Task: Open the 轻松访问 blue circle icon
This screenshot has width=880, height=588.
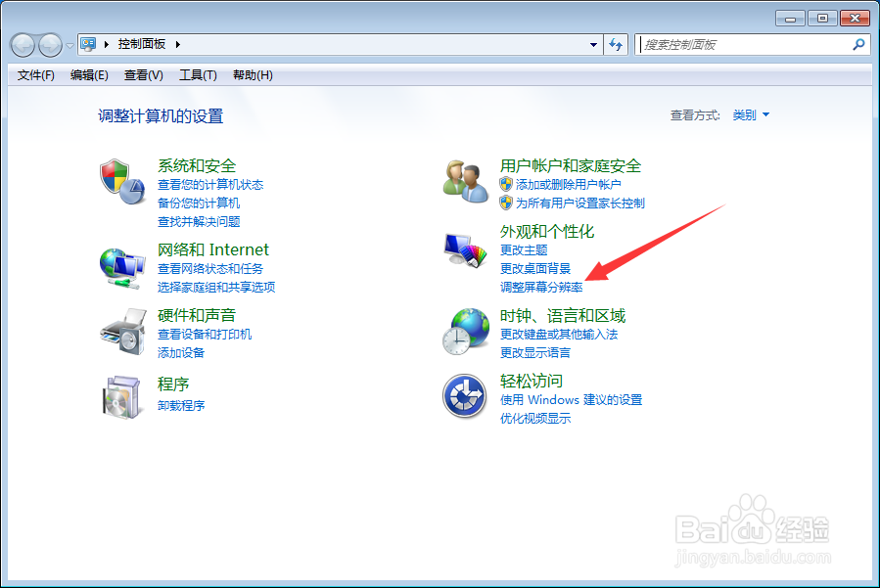Action: pyautogui.click(x=464, y=396)
